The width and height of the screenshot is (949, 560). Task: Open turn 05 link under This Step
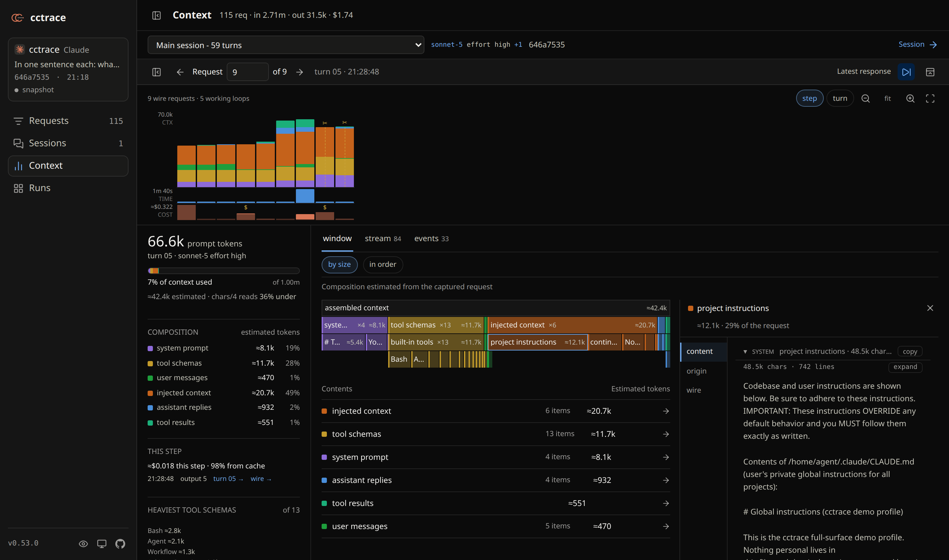228,479
